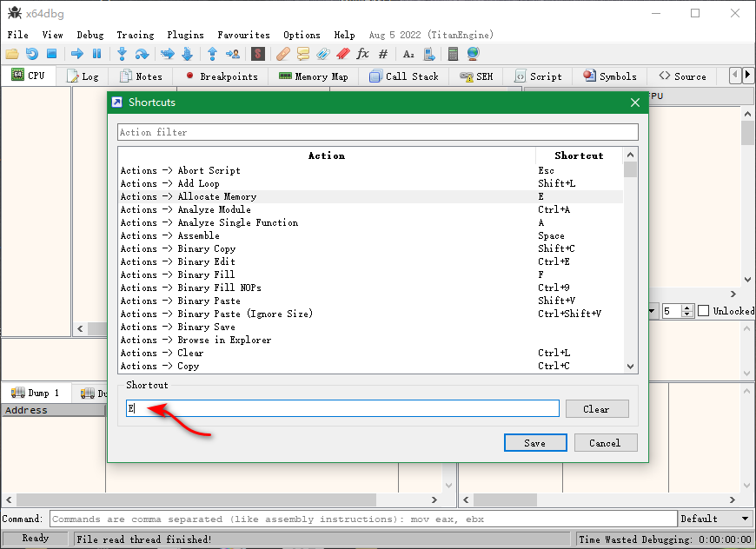This screenshot has width=756, height=549.
Task: Click the Action column header
Action: (327, 155)
